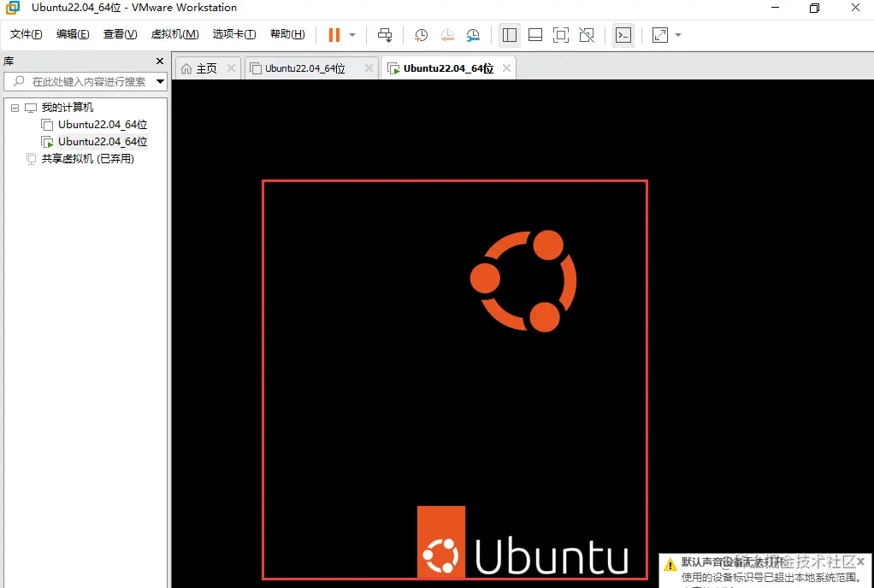Open the 文件(F) menu
This screenshot has height=588, width=874.
[x=26, y=34]
